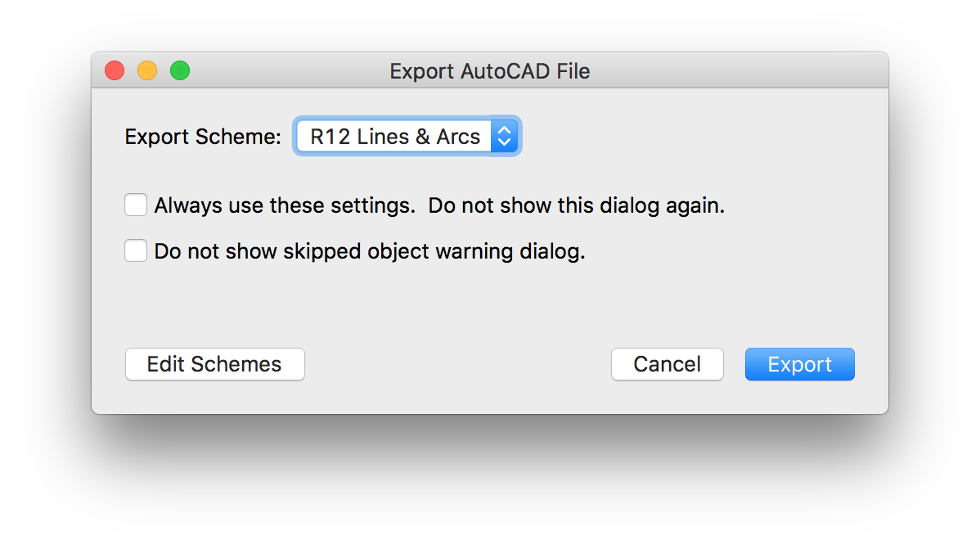Image resolution: width=980 pixels, height=545 pixels.
Task: Close the Export AutoCAD File dialog
Action: click(115, 71)
